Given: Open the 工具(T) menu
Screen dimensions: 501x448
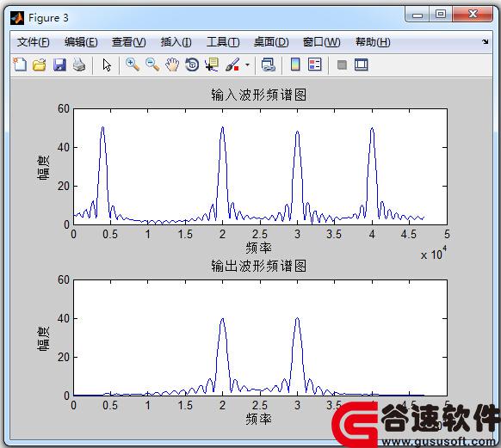Looking at the screenshot, I should 223,42.
